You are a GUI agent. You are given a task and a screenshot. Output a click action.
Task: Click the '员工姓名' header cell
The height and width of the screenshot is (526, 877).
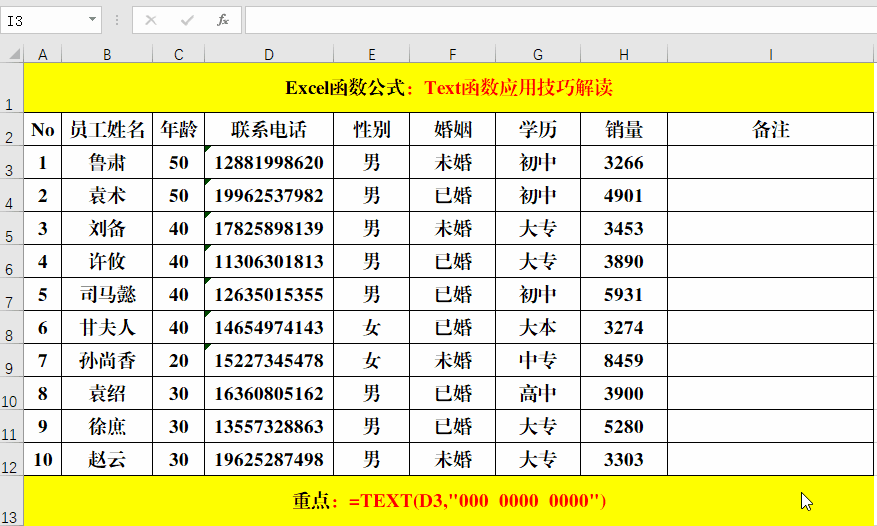coord(107,129)
